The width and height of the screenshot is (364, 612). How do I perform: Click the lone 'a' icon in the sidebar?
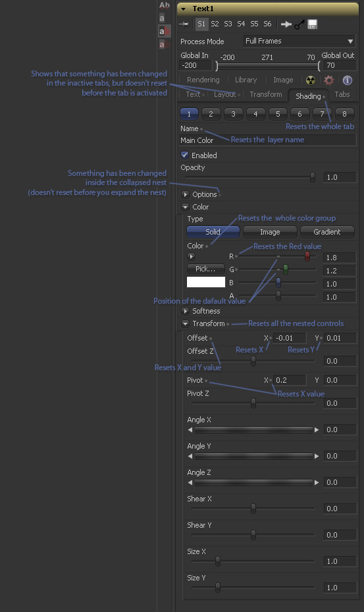pyautogui.click(x=162, y=18)
